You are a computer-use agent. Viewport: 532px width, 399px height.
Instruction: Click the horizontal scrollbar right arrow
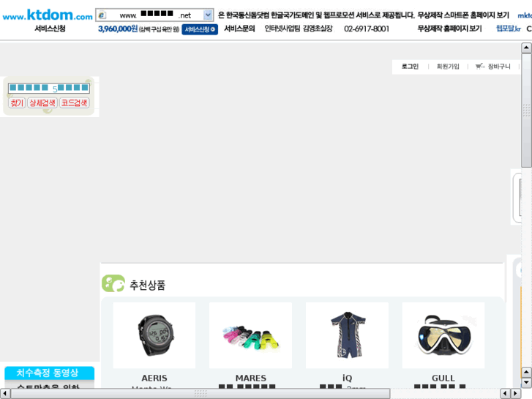[516, 394]
